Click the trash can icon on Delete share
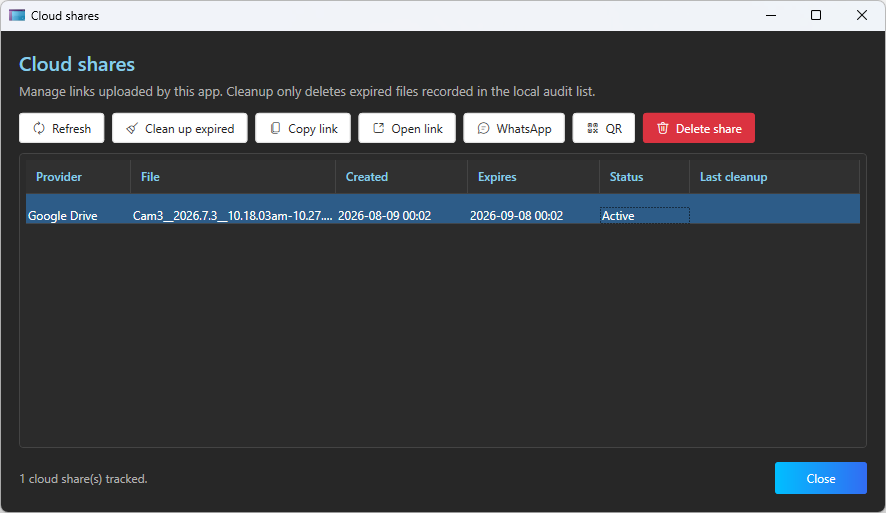The image size is (886, 513). coord(663,128)
